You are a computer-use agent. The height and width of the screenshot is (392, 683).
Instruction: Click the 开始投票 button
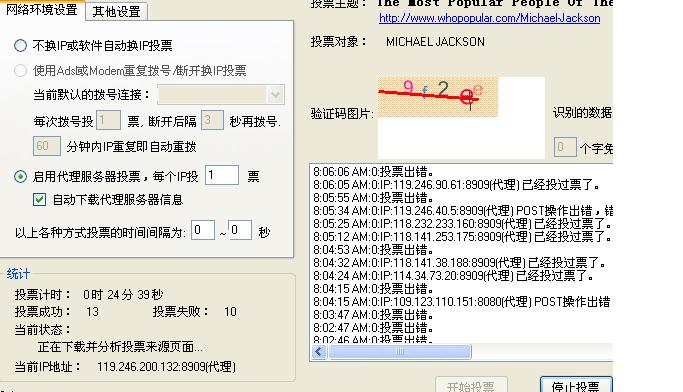point(471,385)
